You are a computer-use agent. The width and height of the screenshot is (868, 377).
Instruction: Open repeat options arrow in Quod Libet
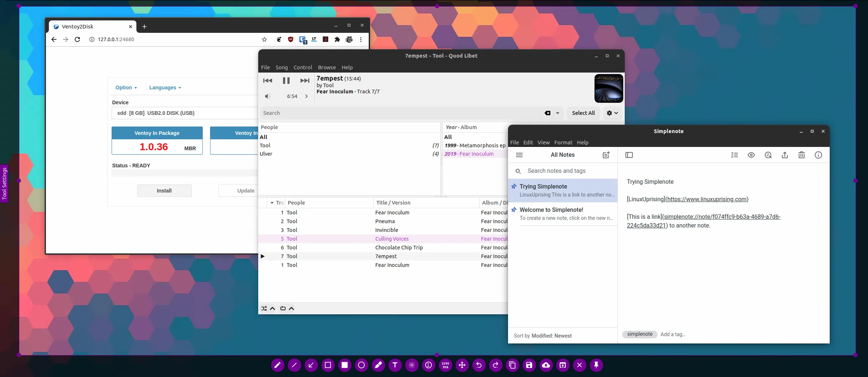291,308
